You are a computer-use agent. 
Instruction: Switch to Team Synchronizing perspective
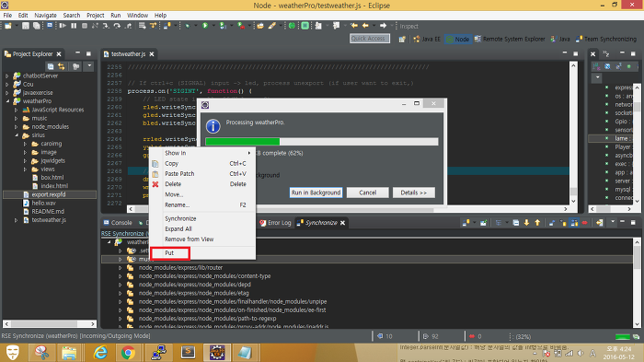(606, 39)
